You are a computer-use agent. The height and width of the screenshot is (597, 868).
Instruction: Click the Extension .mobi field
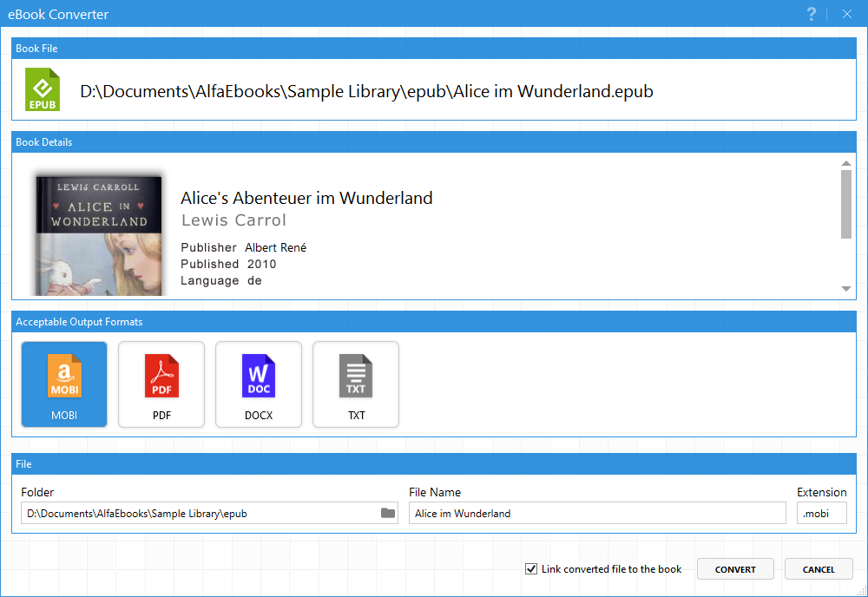[821, 513]
